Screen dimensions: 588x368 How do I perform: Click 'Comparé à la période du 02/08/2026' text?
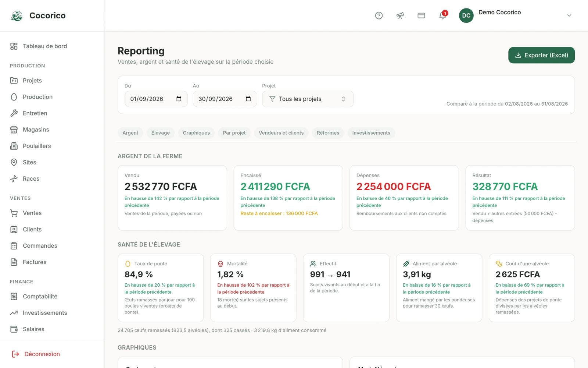point(507,104)
